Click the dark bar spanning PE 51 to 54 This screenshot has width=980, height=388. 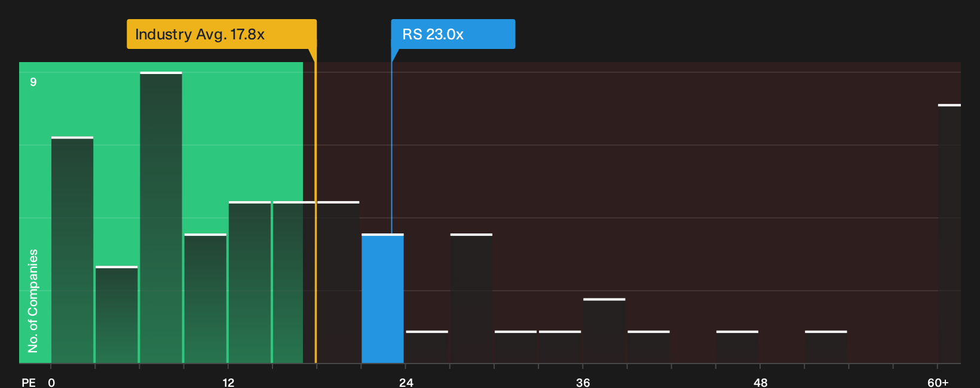(x=826, y=347)
